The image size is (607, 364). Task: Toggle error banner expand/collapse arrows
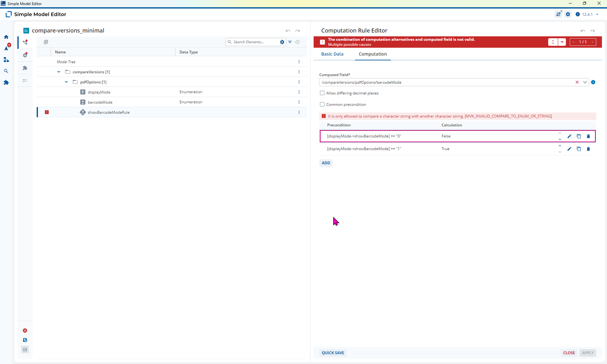pos(553,42)
